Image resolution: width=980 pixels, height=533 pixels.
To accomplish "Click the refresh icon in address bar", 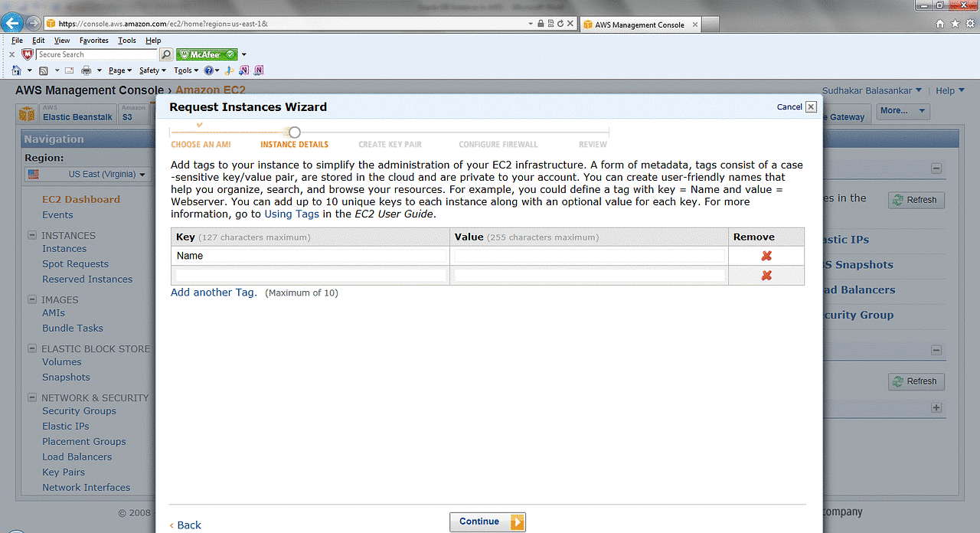I will click(560, 24).
